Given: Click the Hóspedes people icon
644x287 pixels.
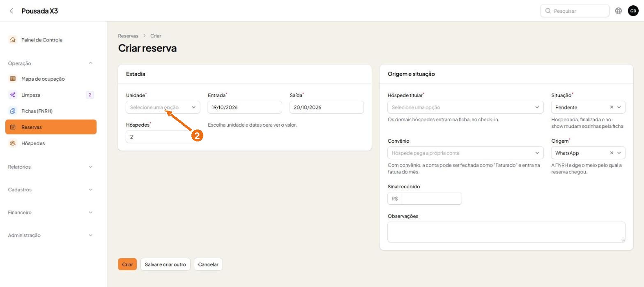Looking at the screenshot, I should [x=13, y=143].
